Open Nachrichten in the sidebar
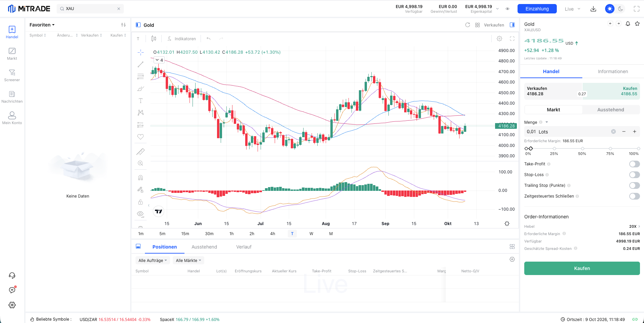This screenshot has height=323, width=644. (x=12, y=97)
